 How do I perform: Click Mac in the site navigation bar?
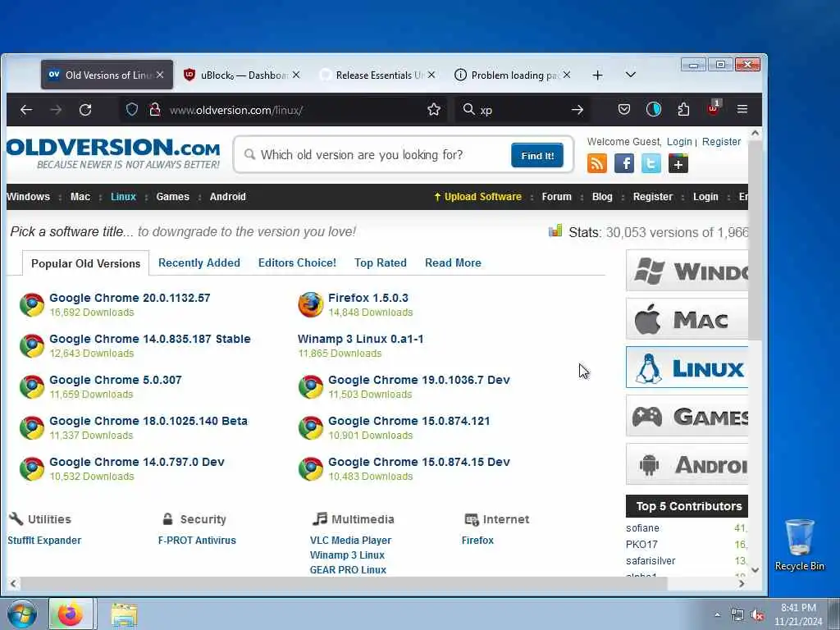coord(80,197)
